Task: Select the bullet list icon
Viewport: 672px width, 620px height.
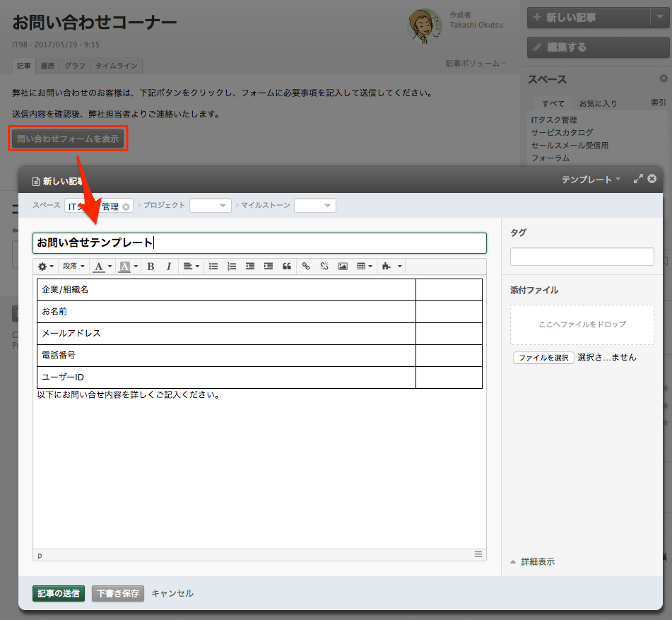Action: (214, 267)
